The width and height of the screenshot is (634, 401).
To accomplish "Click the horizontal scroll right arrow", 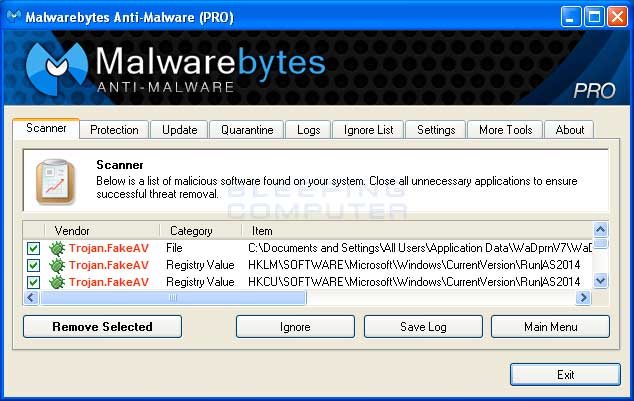I will click(x=583, y=298).
